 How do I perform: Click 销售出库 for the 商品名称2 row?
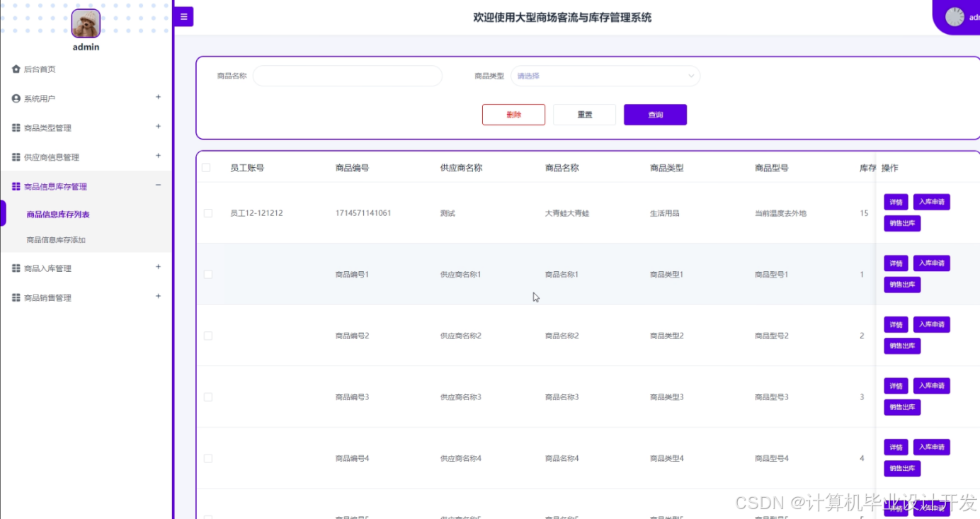tap(902, 346)
